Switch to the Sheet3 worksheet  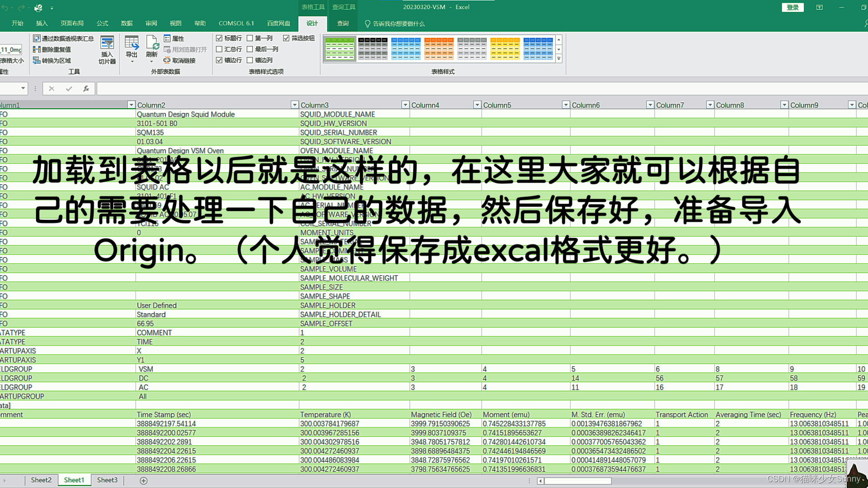point(107,480)
